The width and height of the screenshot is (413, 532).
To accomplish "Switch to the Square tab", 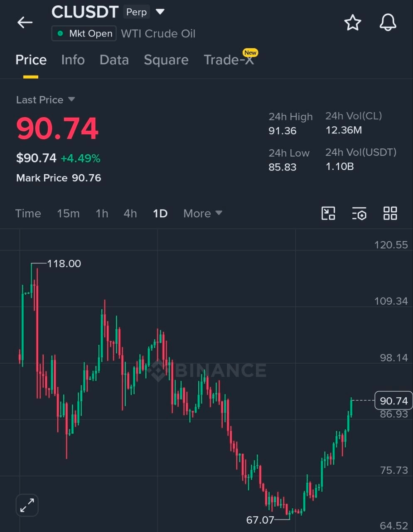I will click(166, 60).
